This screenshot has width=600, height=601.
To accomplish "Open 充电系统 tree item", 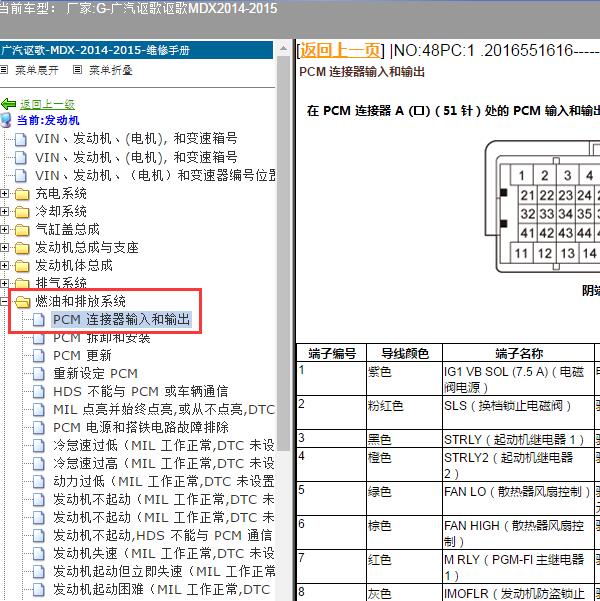I will pyautogui.click(x=61, y=194).
